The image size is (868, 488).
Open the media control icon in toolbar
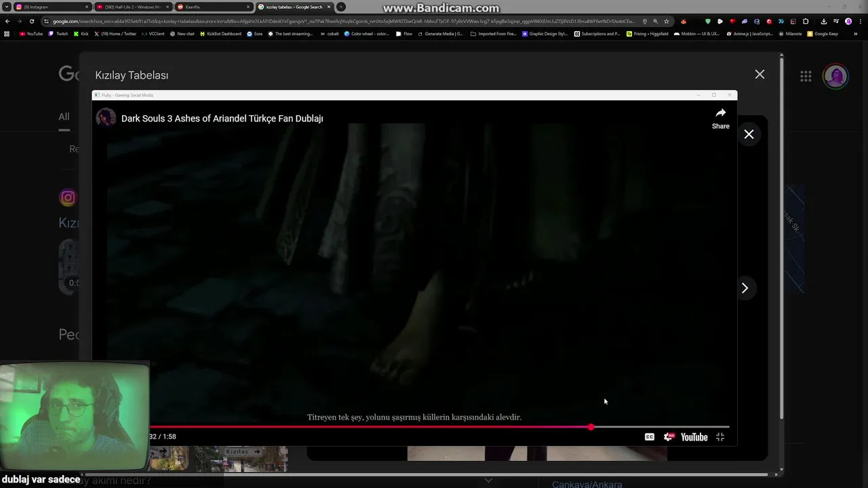click(835, 21)
